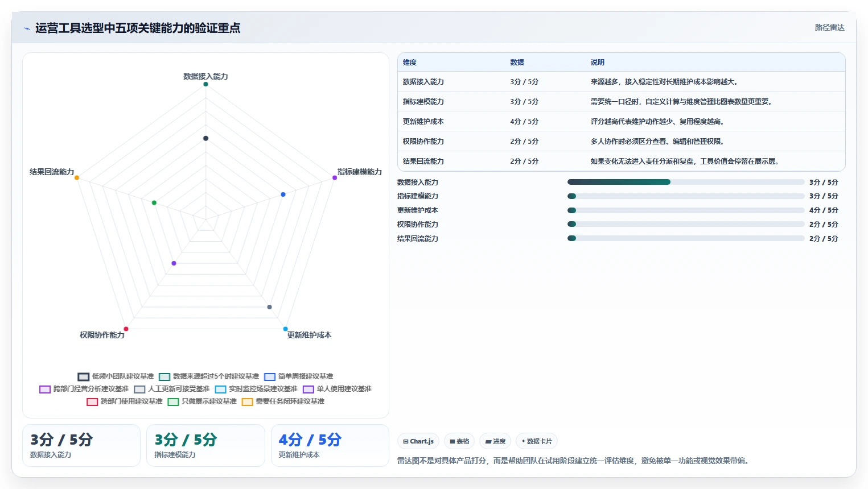Click the green radar point on the 结果回流能力 axis
Image resolution: width=868 pixels, height=489 pixels.
pyautogui.click(x=154, y=203)
